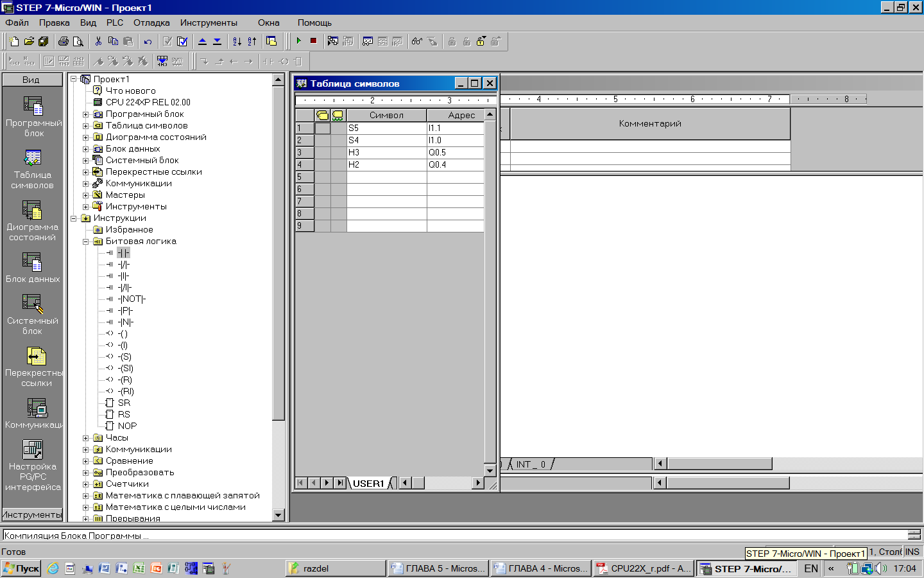Open the Окна menu
Image resolution: width=924 pixels, height=578 pixels.
269,22
